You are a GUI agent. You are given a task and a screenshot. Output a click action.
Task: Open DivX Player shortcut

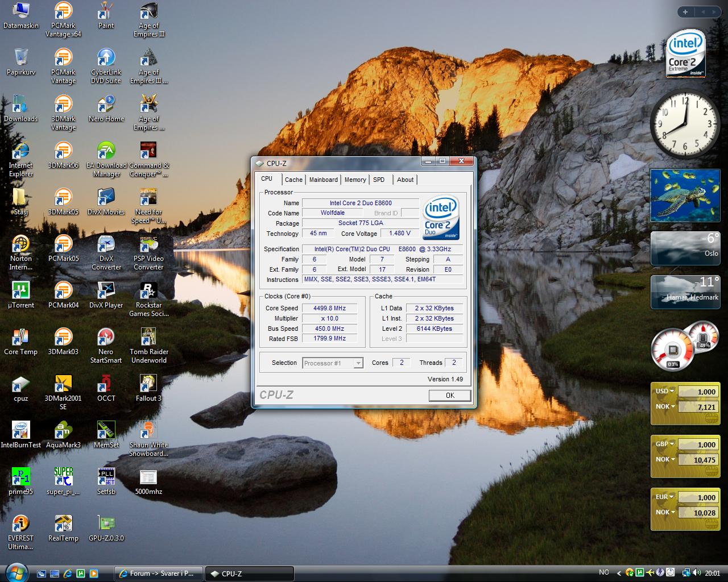pyautogui.click(x=106, y=296)
